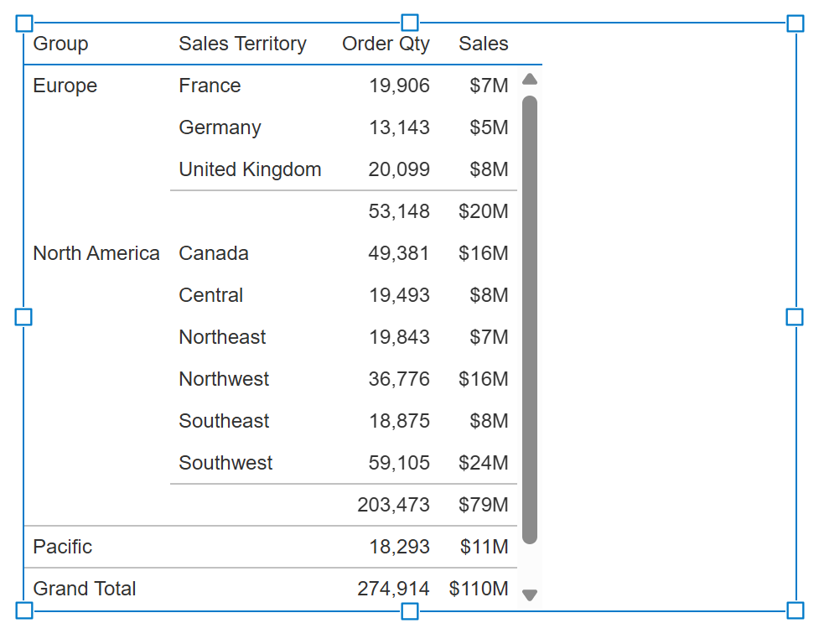Image resolution: width=824 pixels, height=644 pixels.
Task: Select the Group column header
Action: [60, 44]
